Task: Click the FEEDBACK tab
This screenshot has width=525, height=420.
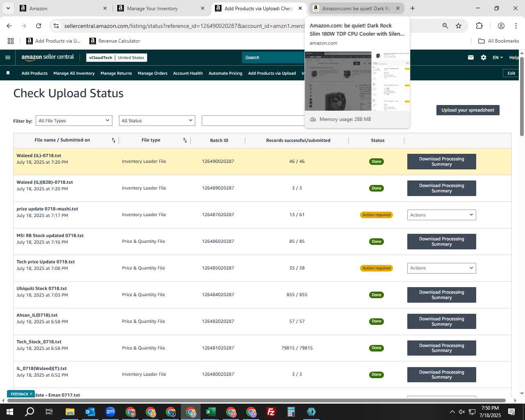Action: pyautogui.click(x=19, y=394)
